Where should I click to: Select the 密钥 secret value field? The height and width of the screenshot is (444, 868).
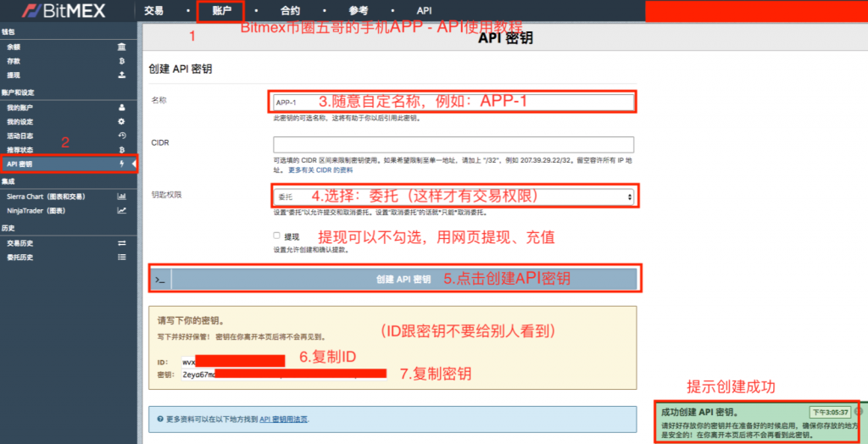[x=284, y=375]
